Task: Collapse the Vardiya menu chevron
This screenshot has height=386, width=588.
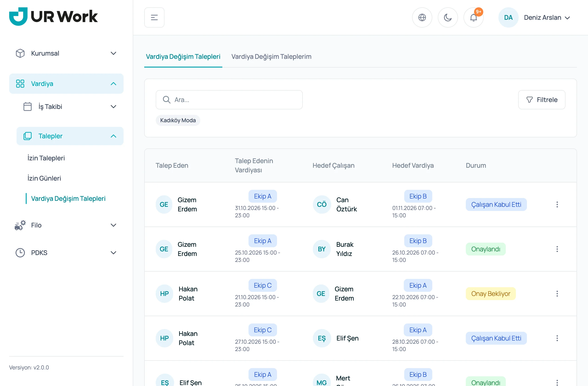Action: pos(113,84)
